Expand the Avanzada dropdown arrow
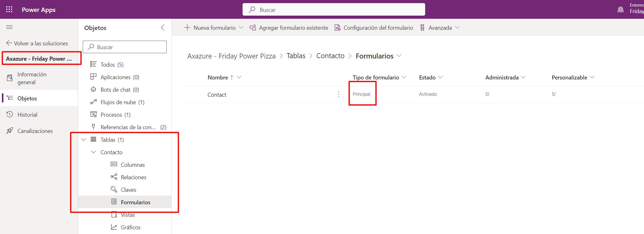Screen dimensions: 644x234 pyautogui.click(x=457, y=28)
